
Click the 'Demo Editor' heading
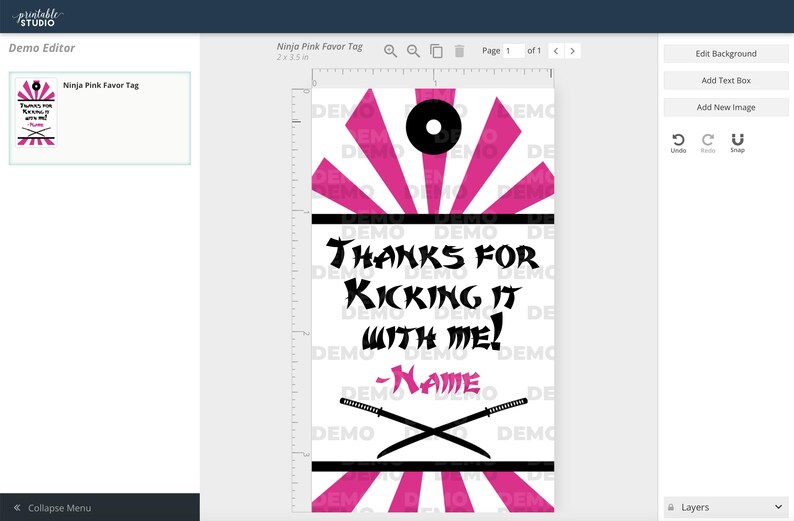42,48
